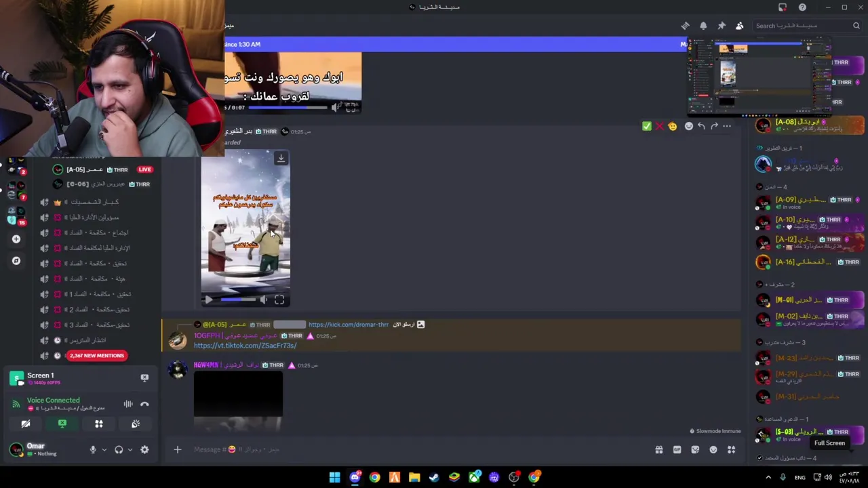Expand headphone output options arrow

(x=130, y=449)
